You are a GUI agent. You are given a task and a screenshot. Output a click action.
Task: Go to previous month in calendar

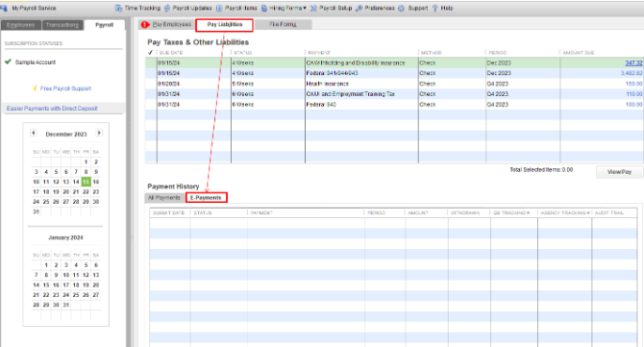34,133
